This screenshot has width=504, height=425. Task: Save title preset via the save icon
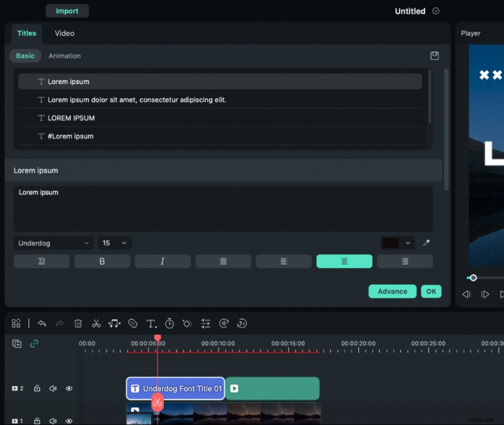434,55
